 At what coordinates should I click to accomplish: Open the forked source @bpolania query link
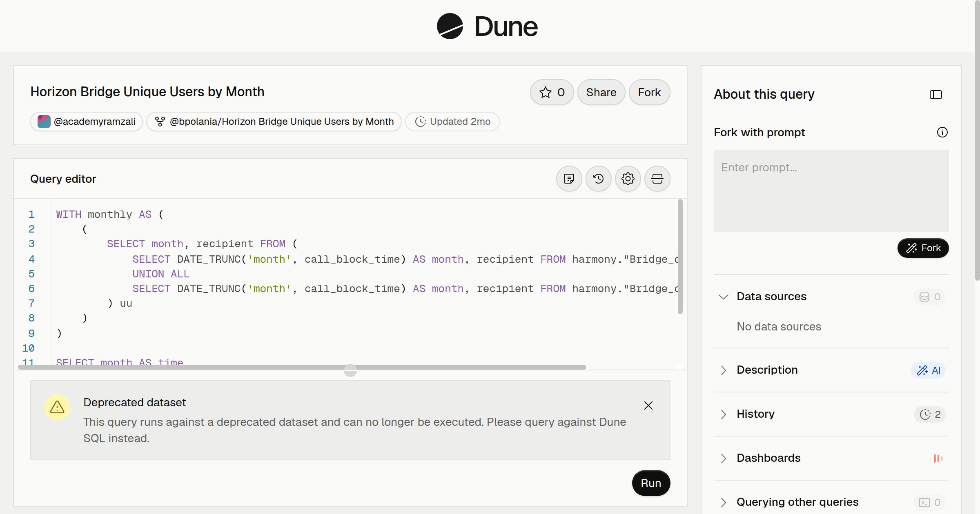[274, 122]
